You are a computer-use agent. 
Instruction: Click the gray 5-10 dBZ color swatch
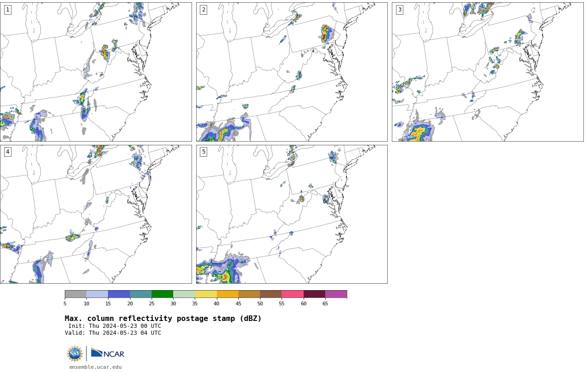coord(75,294)
